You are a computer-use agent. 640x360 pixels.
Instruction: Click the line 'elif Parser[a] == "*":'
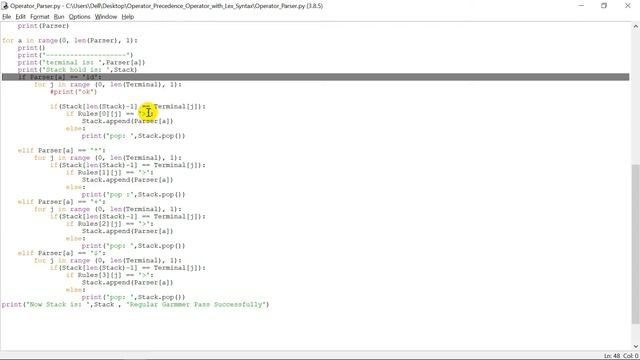[62, 151]
